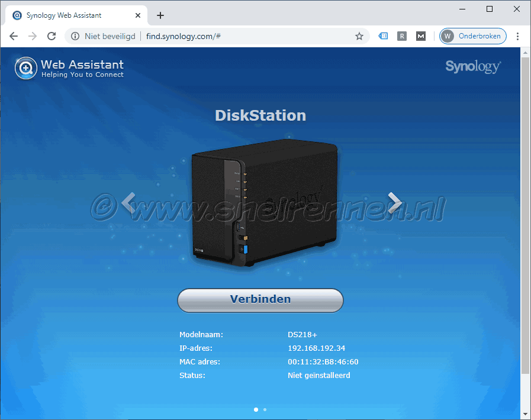Click the IP address 192.168.192.34

coord(316,348)
